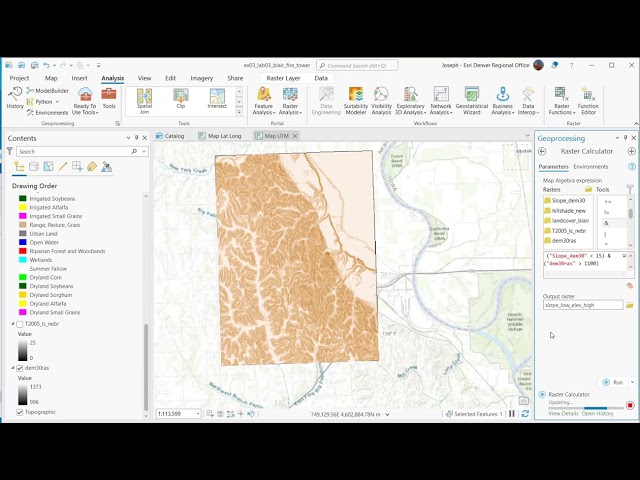Screen dimensions: 640x480
Task: Open Network Analysis
Action: [441, 101]
